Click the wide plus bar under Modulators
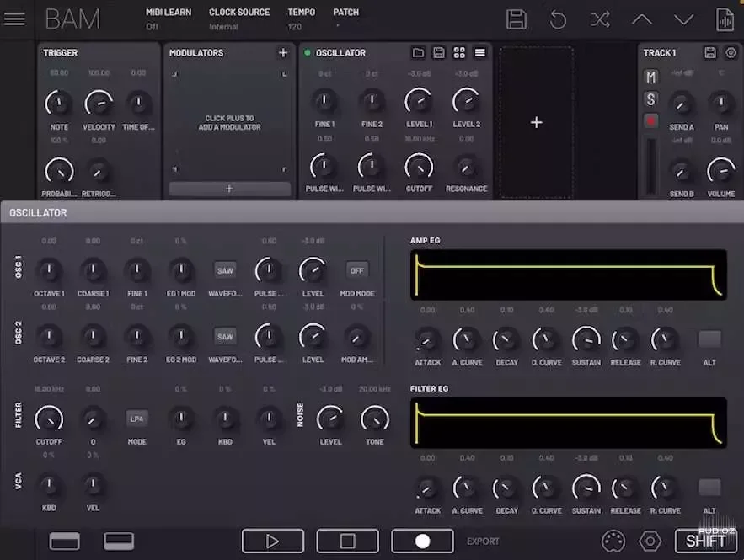Image resolution: width=744 pixels, height=560 pixels. (x=230, y=189)
